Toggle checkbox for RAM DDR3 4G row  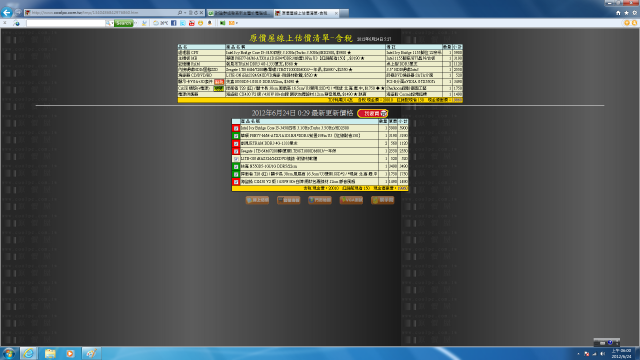(236, 144)
